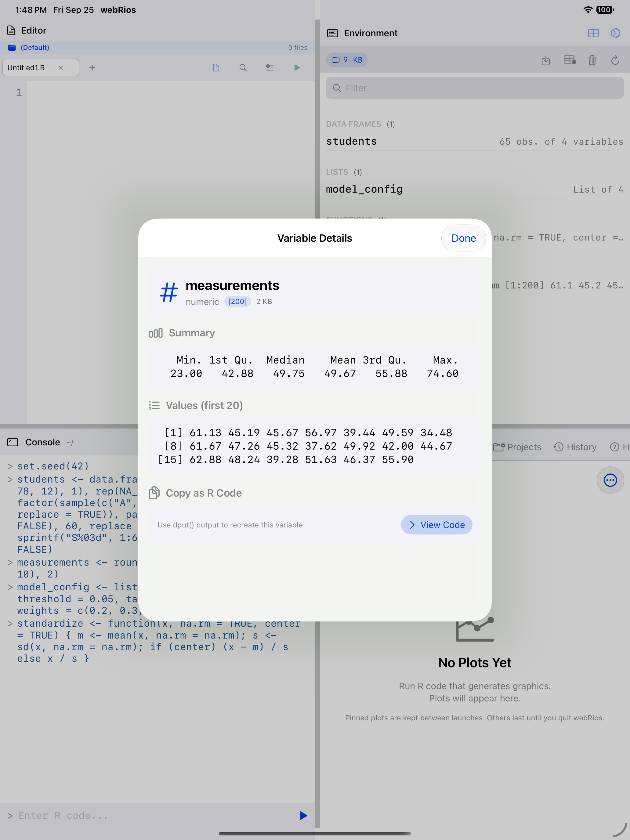This screenshot has height=840, width=630.
Task: Click the import data download icon
Action: (x=546, y=60)
